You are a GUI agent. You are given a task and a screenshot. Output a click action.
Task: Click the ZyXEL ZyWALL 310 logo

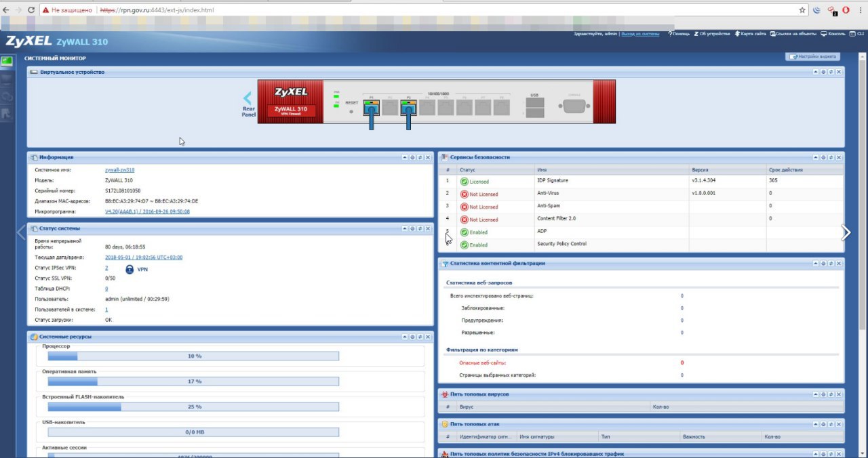pyautogui.click(x=56, y=42)
